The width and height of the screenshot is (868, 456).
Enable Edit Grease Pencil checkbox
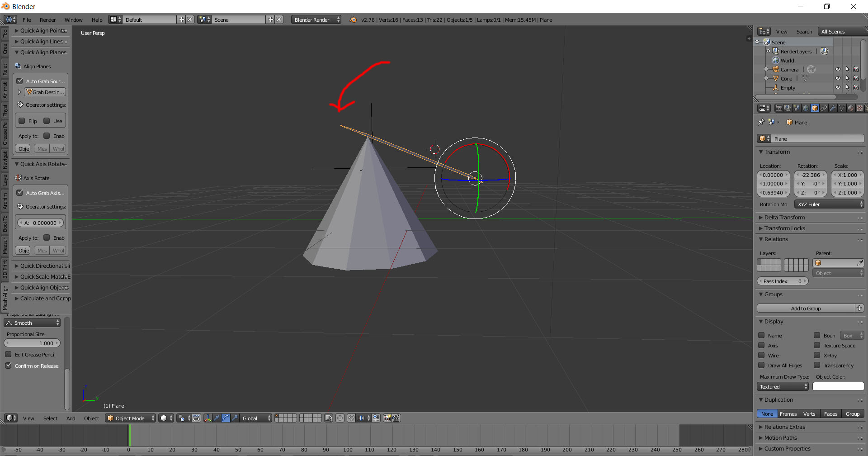point(8,354)
